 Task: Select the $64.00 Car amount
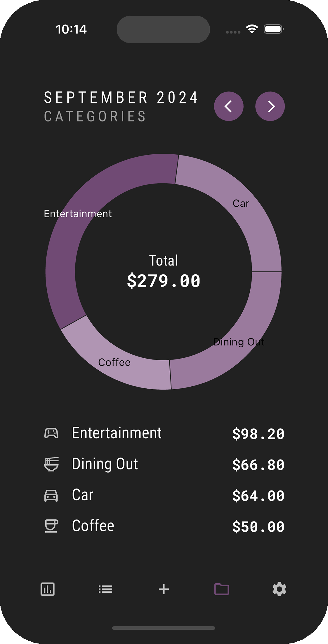[258, 496]
